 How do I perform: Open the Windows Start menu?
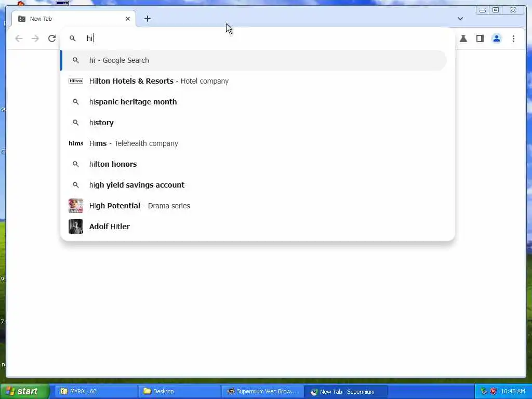point(25,391)
